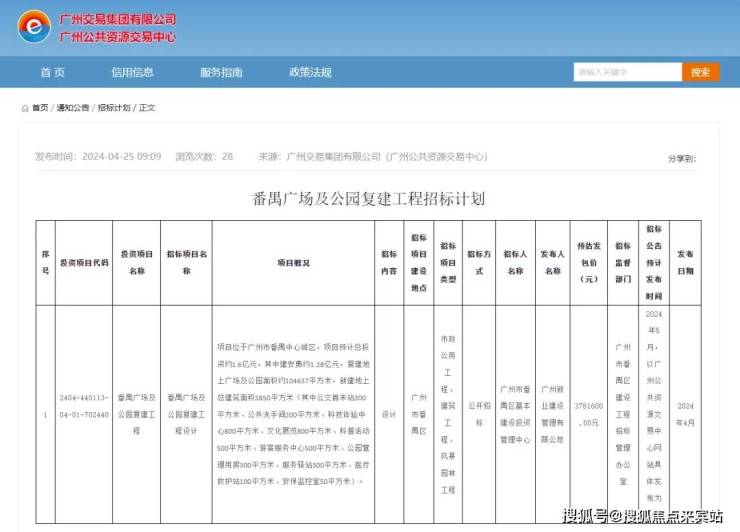The width and height of the screenshot is (740, 532).
Task: Focus the keyword search input field
Action: (x=627, y=72)
